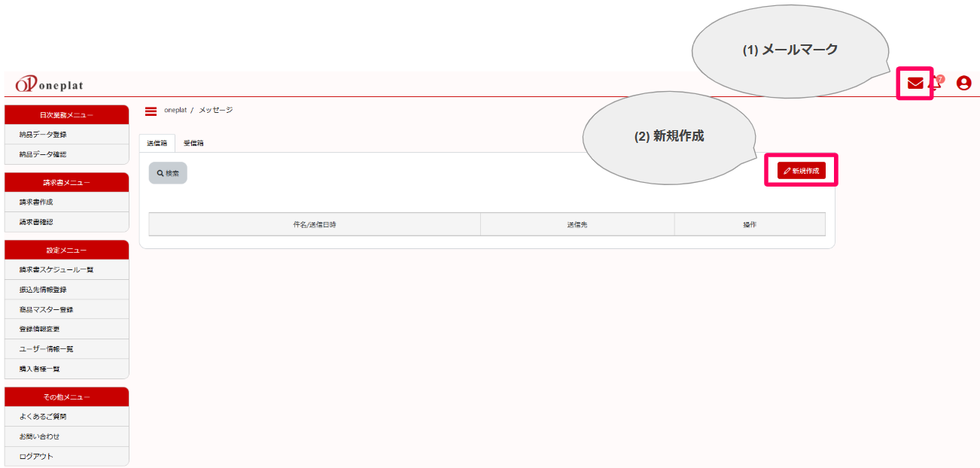
Task: Open messages via the mail envelope icon
Action: coord(915,84)
